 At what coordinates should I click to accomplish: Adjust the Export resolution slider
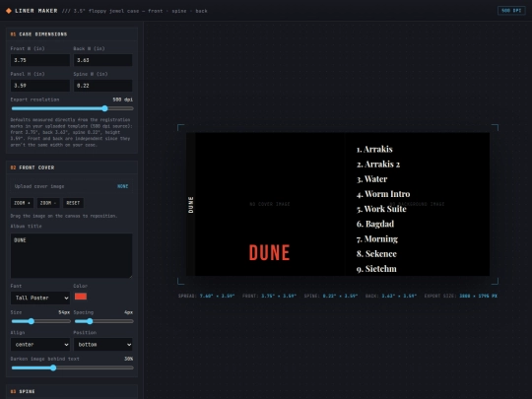pyautogui.click(x=72, y=108)
